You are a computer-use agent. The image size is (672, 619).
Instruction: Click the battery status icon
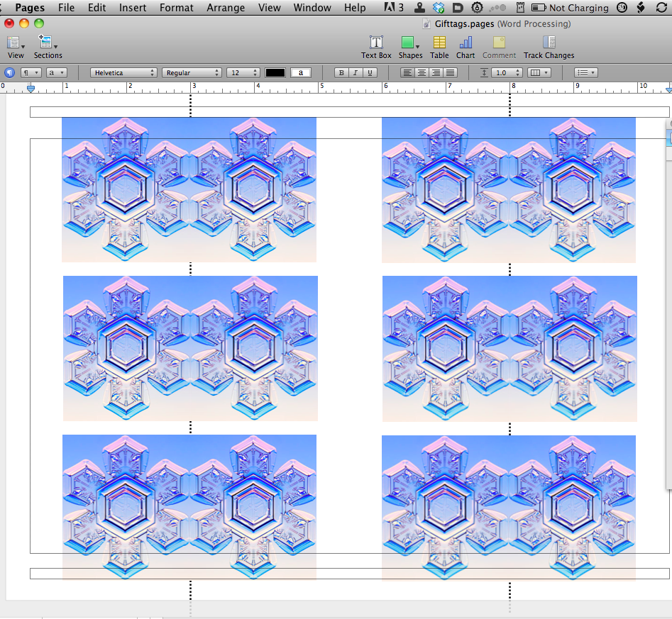point(539,8)
